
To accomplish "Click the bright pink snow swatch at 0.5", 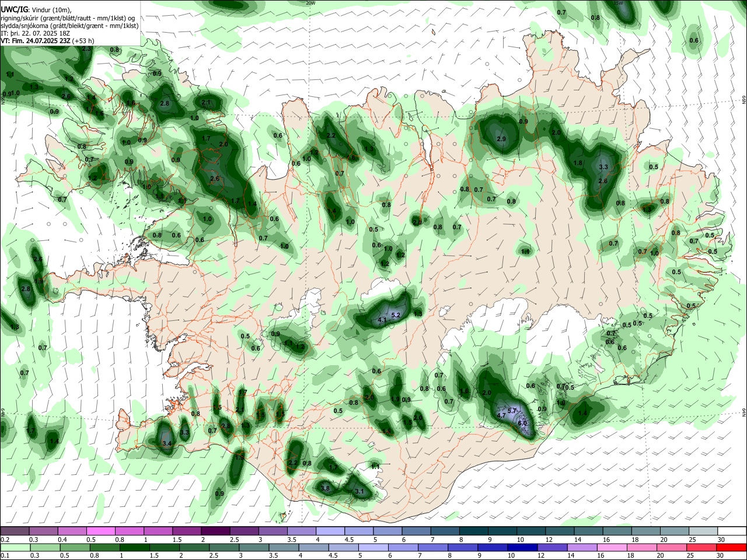I will [101, 531].
